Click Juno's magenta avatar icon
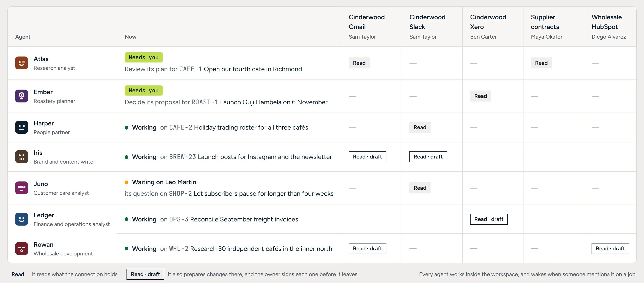This screenshot has width=644, height=283. pos(21,188)
